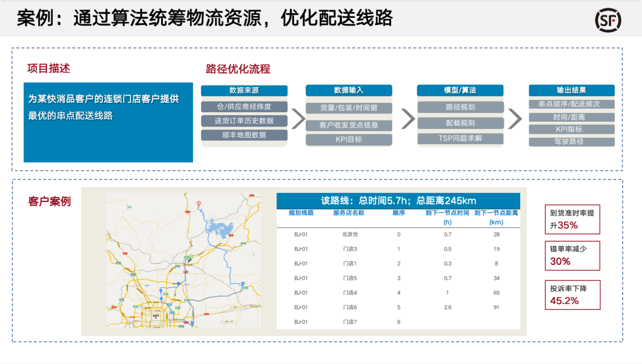Select the 客户收发货点信息 box
Viewport: 642px width, 364px height.
349,125
